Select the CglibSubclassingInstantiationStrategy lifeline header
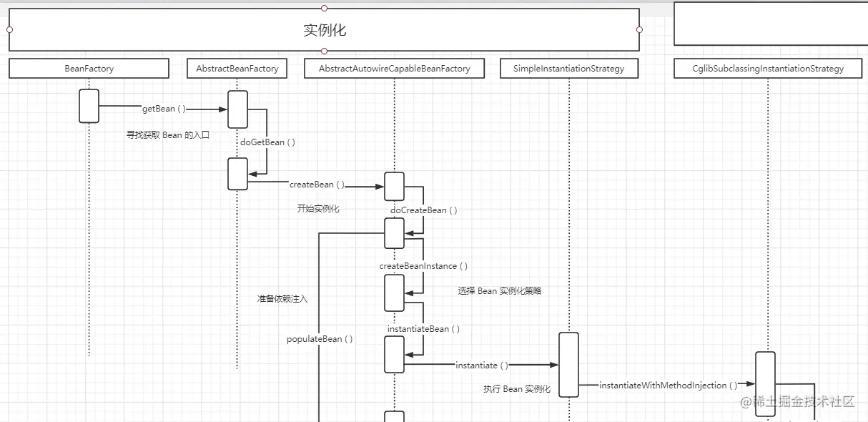 point(767,68)
